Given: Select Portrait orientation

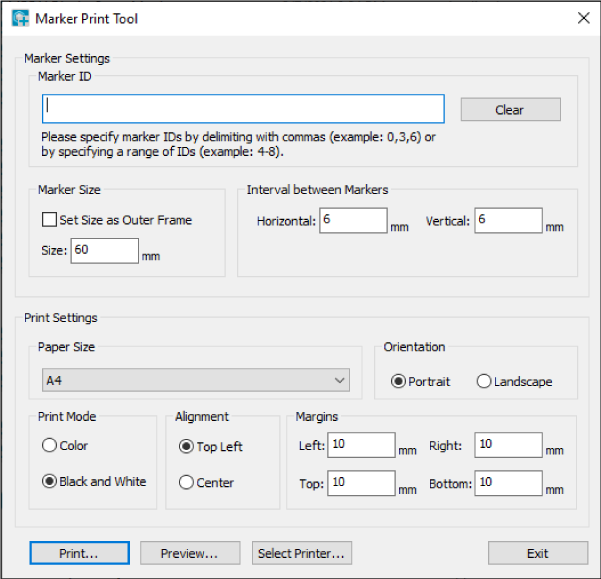Looking at the screenshot, I should point(398,381).
